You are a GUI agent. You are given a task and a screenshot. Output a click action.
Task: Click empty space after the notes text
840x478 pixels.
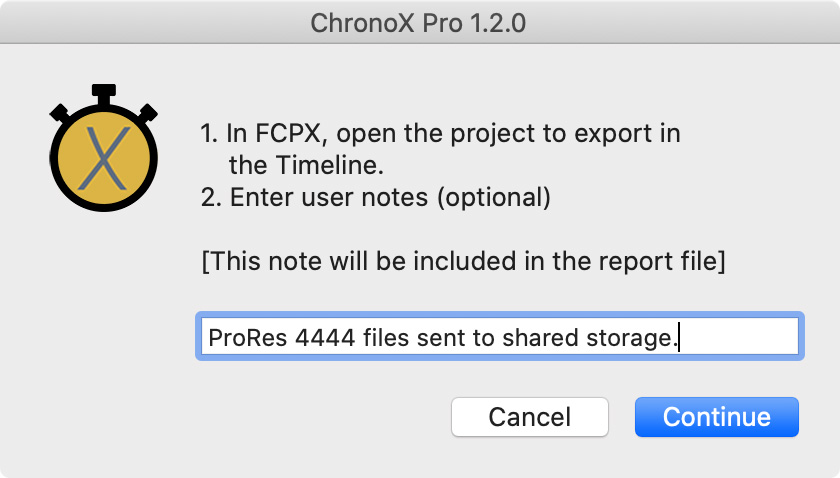tap(739, 337)
